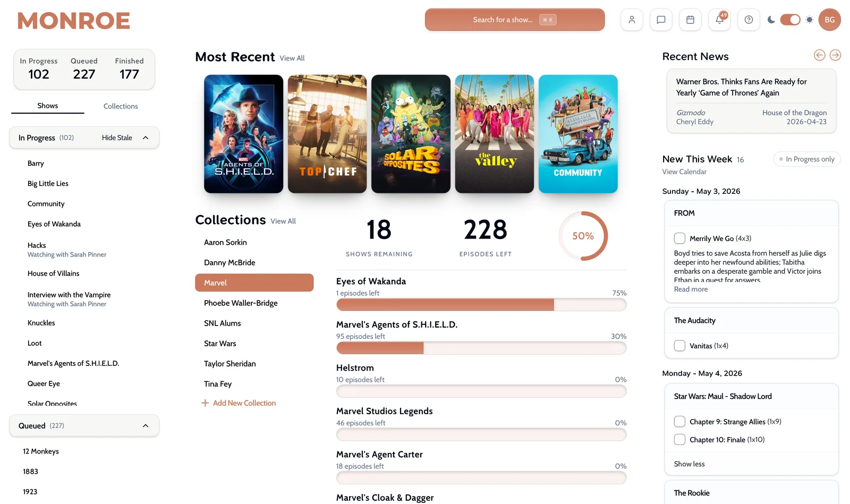Click the search for a show field
The height and width of the screenshot is (504, 850).
point(514,20)
